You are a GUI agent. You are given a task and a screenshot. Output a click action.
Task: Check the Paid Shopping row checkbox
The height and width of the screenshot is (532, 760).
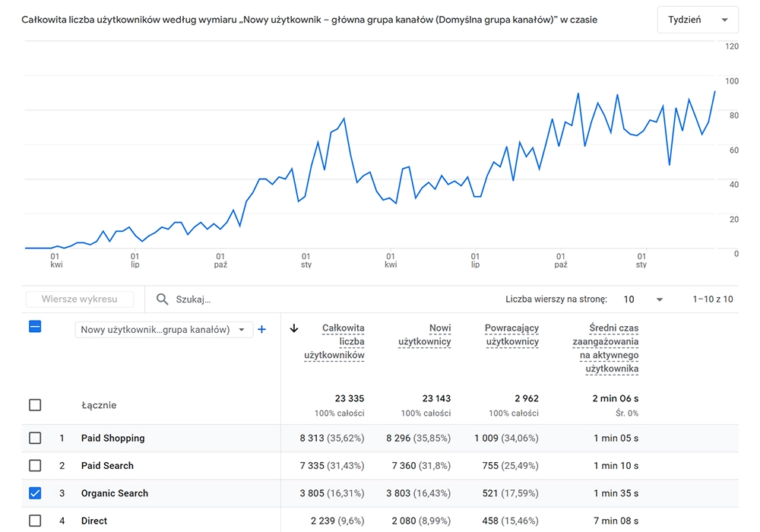tap(34, 438)
